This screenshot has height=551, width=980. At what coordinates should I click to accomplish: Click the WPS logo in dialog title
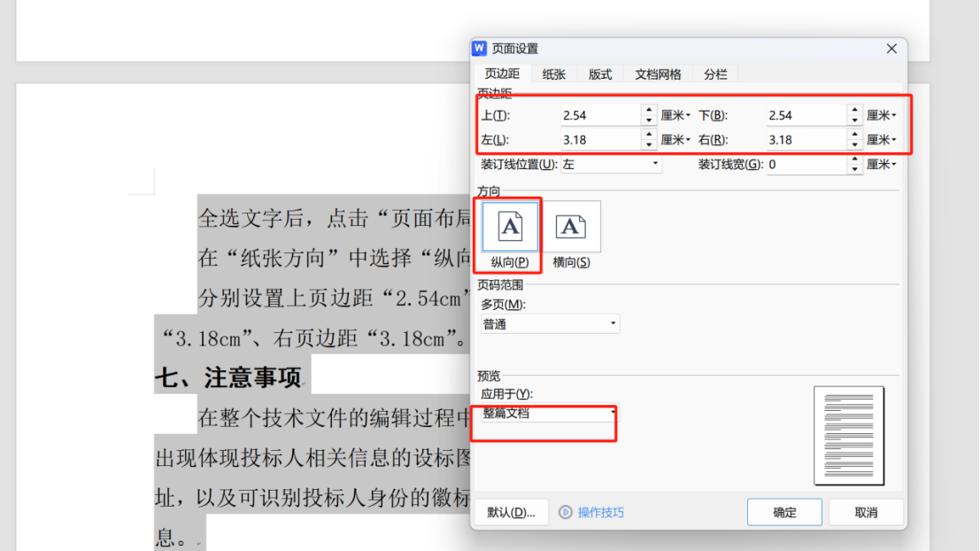480,49
